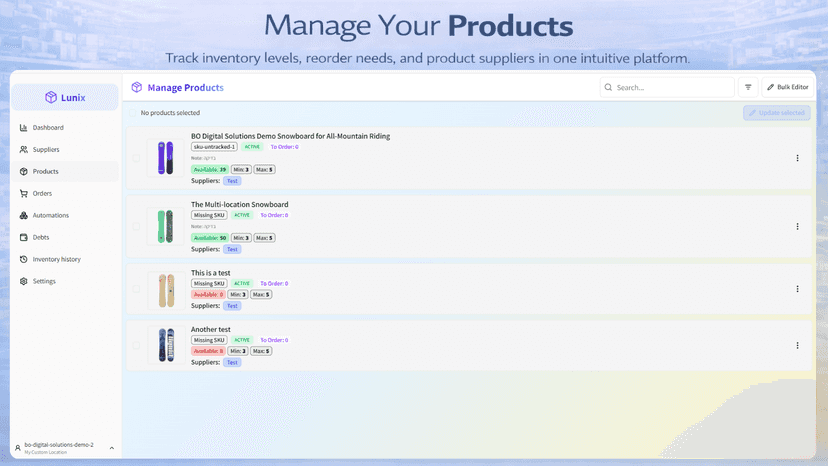The height and width of the screenshot is (466, 828).
Task: Click the tan 'This is a test' thumbnail
Action: 166,290
